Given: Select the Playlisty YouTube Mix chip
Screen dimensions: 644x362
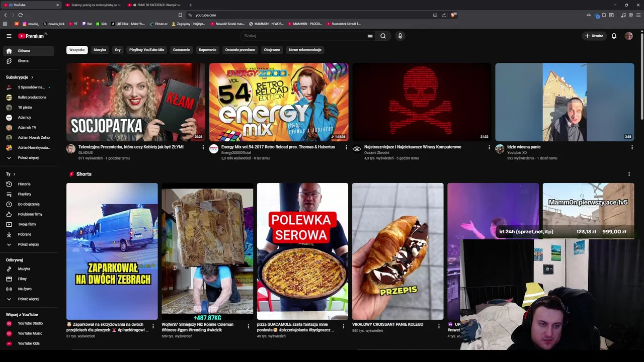Looking at the screenshot, I should click(x=146, y=50).
